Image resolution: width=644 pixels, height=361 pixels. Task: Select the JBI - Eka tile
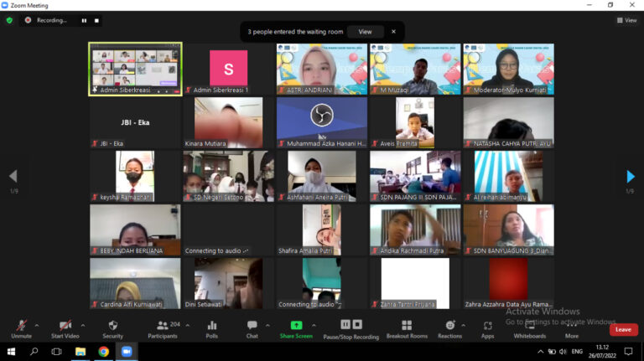(135, 122)
